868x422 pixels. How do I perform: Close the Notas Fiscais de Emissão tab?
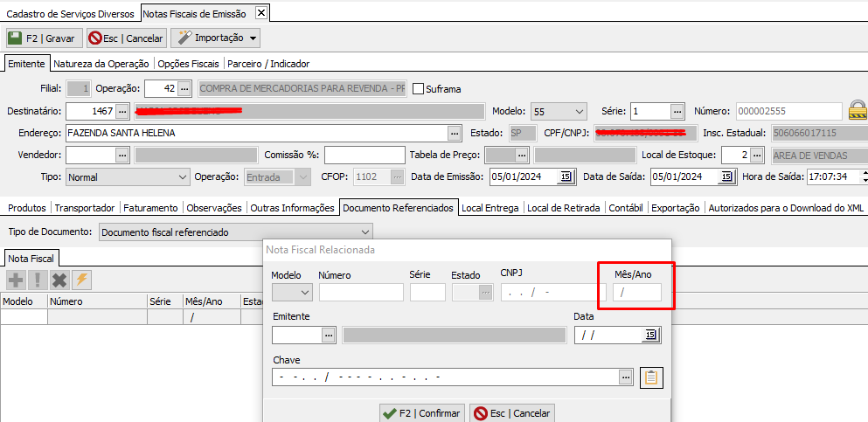[260, 13]
